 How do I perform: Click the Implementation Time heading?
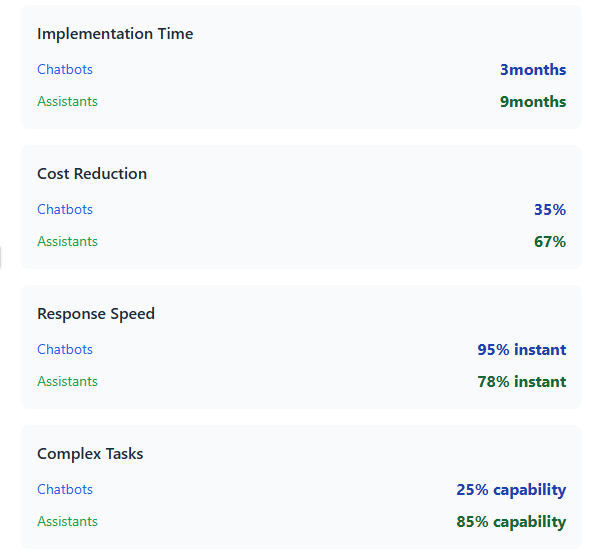pyautogui.click(x=115, y=33)
